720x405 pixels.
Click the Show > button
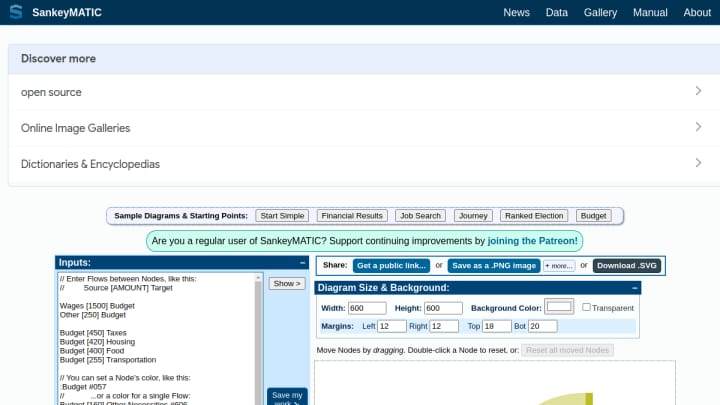(287, 284)
